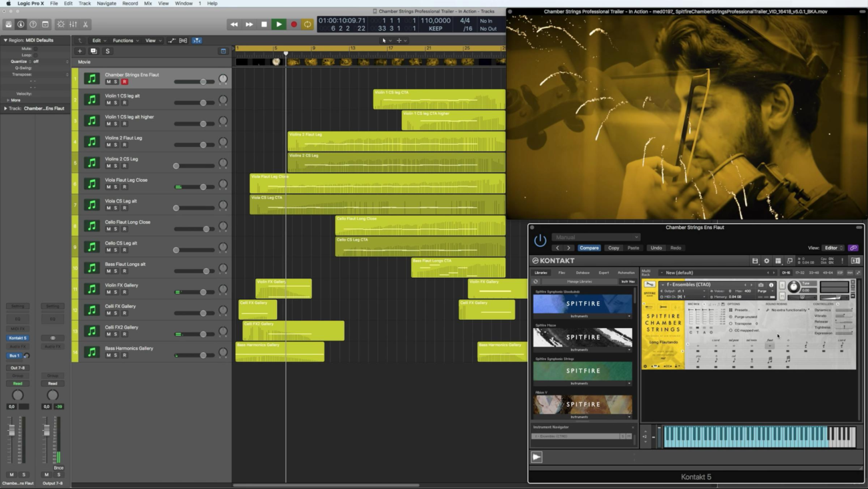Click the Kontakt save disk icon
Image resolution: width=868 pixels, height=489 pixels.
[x=755, y=261]
